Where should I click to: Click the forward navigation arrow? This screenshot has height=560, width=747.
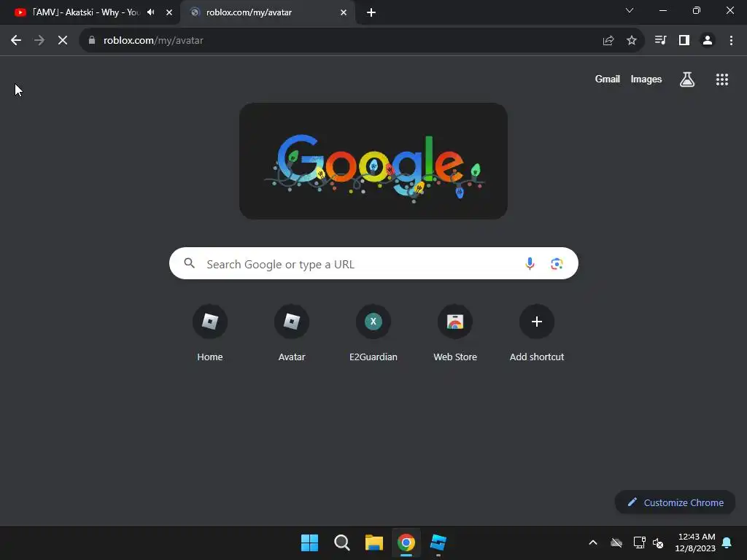tap(39, 41)
